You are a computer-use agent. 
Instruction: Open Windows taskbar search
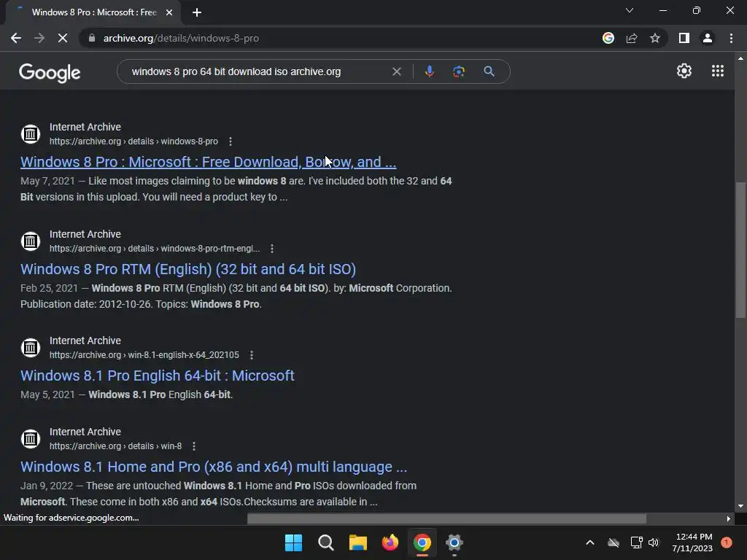click(326, 542)
